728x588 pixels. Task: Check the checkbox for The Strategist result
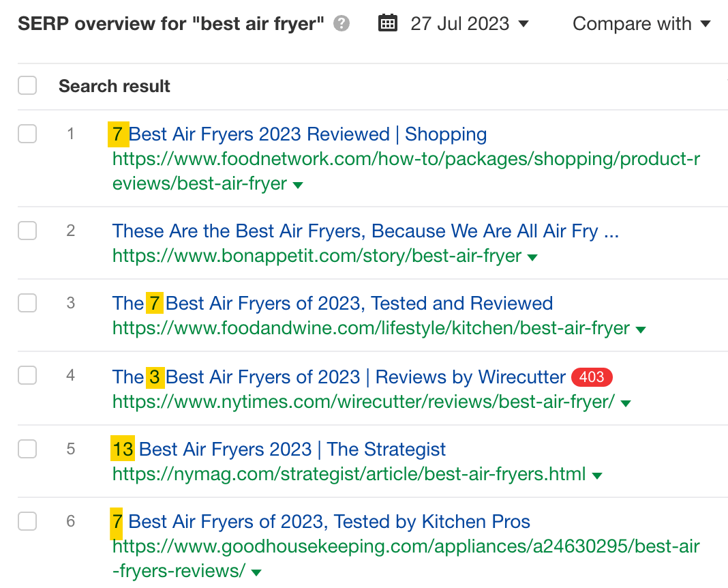coord(27,449)
